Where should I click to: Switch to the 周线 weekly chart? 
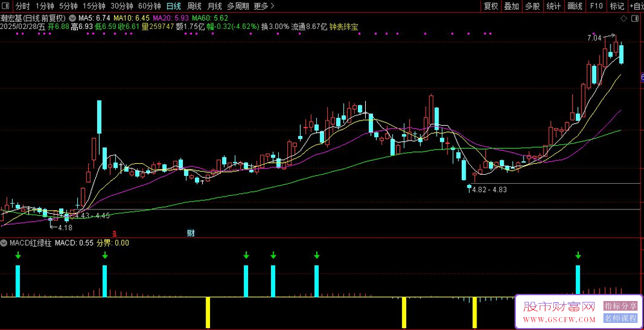(x=194, y=6)
